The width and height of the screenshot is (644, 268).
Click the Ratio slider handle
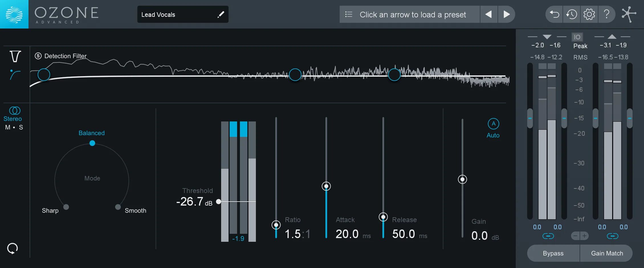point(276,225)
